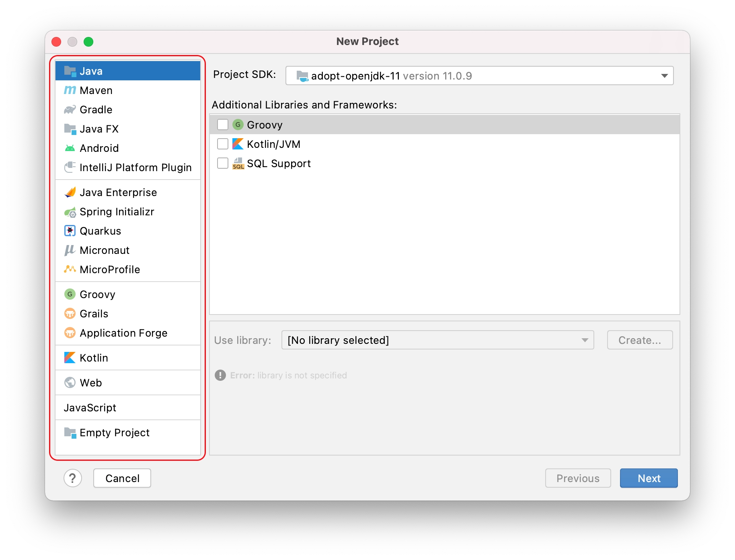Enable the Groovy framework checkbox

point(223,125)
